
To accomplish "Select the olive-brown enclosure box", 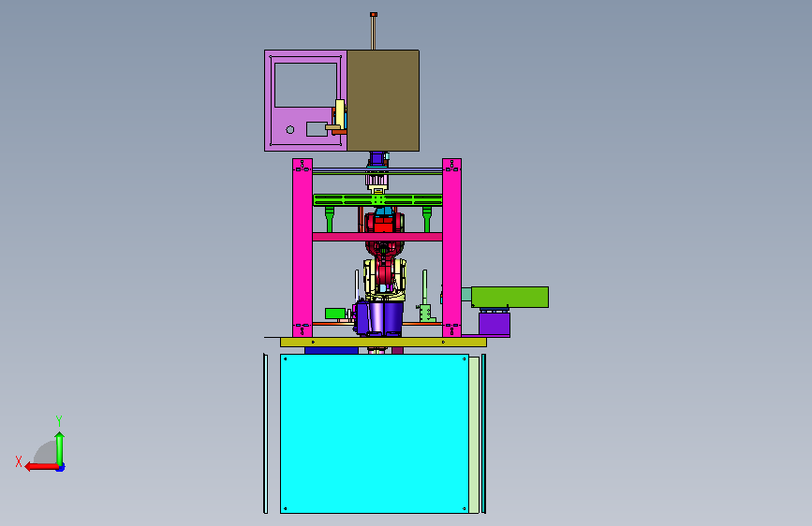I will coord(383,100).
